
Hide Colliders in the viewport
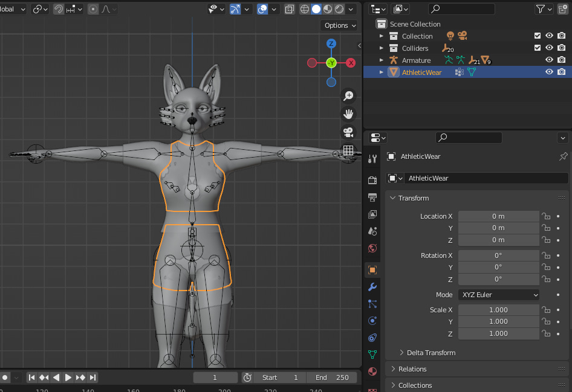(550, 48)
